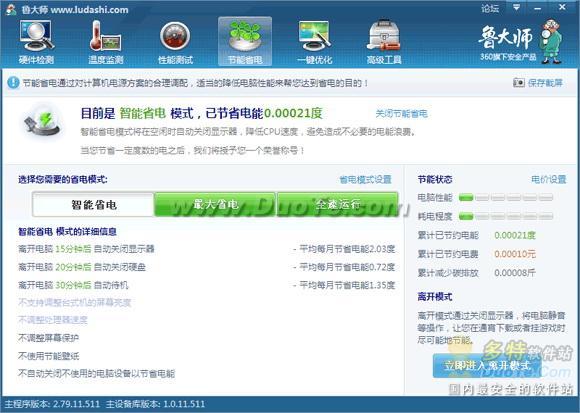Click 保存截屏 text link
This screenshot has width=580, height=413.
click(545, 82)
